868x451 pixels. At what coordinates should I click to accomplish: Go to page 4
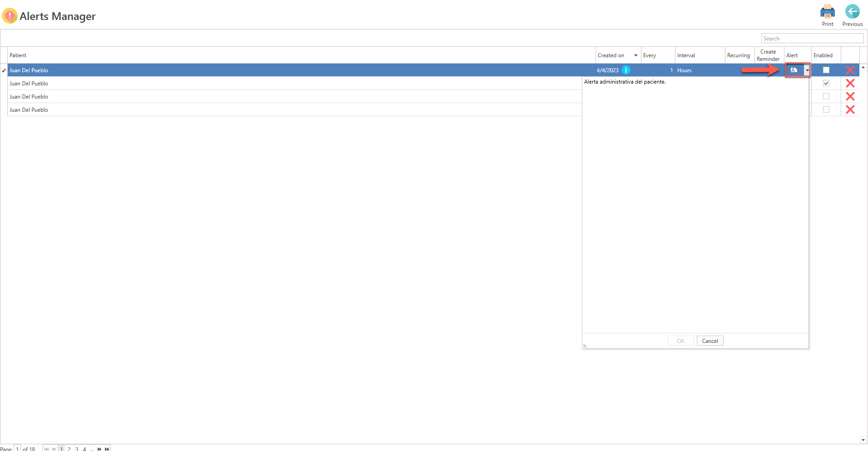[x=84, y=449]
